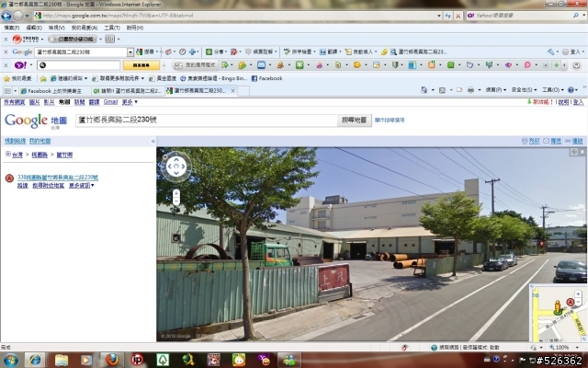Click the IE home icon in command bar
Screen dimensions: 588x368
(424, 90)
